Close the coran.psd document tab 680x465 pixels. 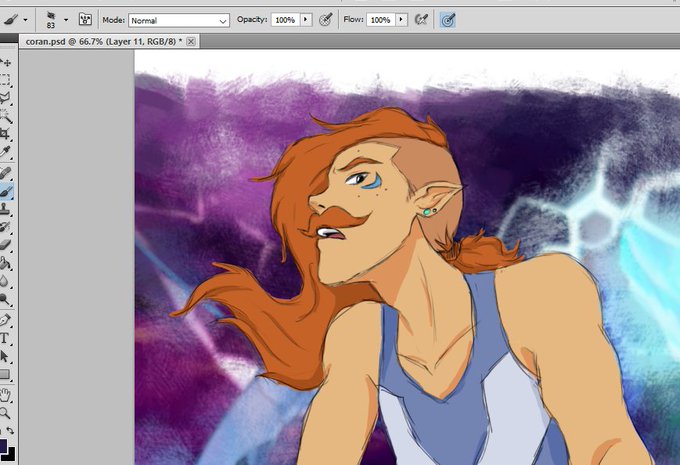coord(191,42)
